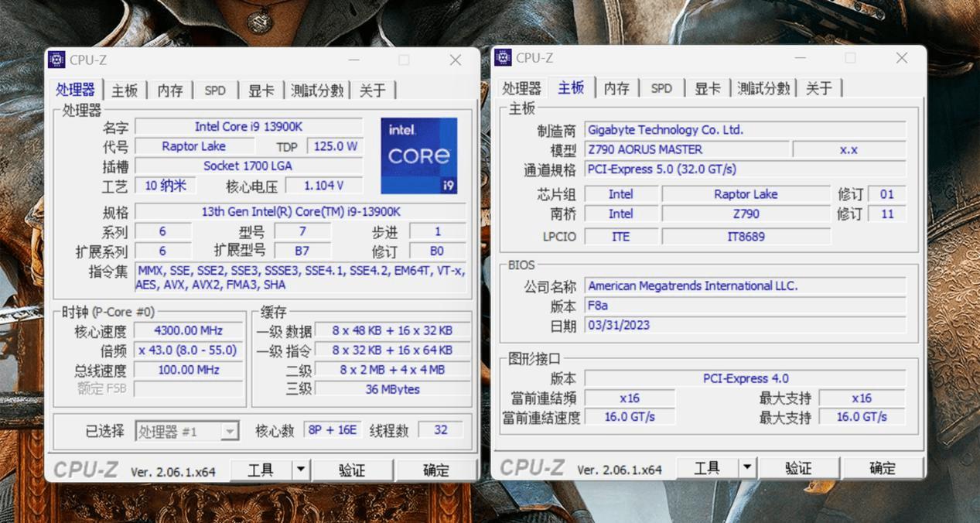Image resolution: width=980 pixels, height=523 pixels.
Task: Click the CPU-Z app icon in right window title bar
Action: pos(503,57)
